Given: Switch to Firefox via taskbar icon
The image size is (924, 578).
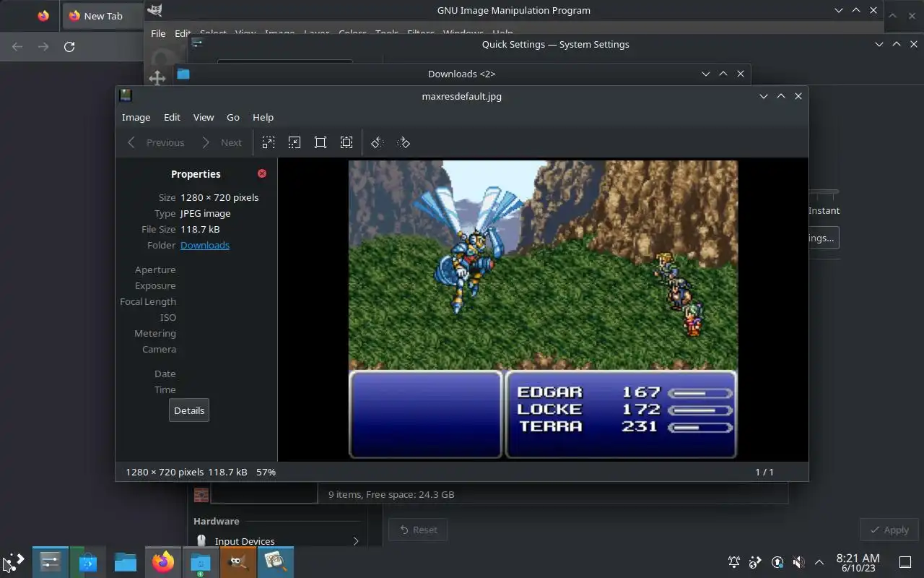Looking at the screenshot, I should (163, 561).
